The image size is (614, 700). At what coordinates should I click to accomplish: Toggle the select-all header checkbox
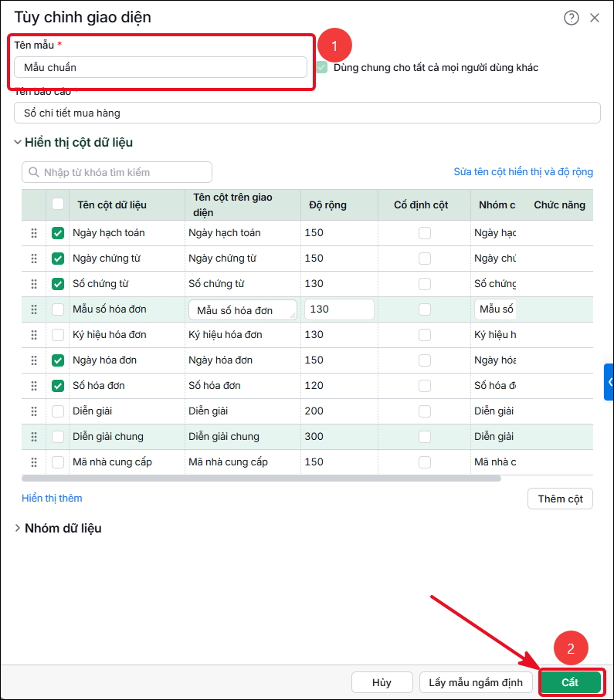58,204
